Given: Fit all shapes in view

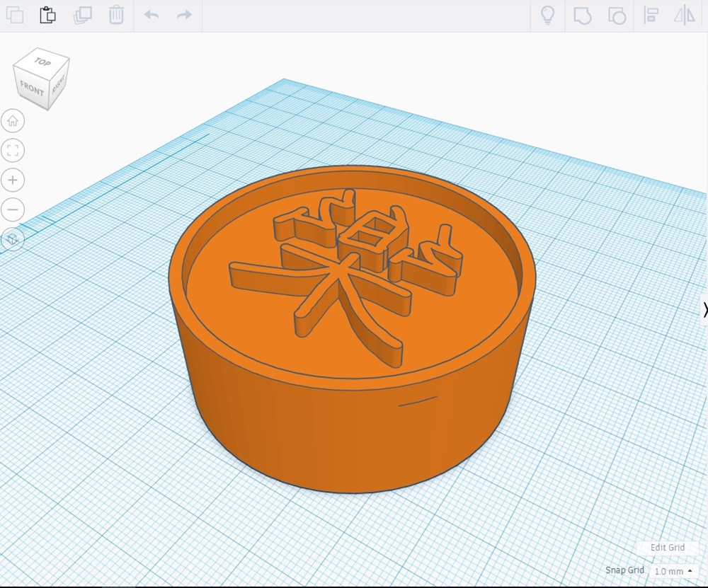Looking at the screenshot, I should coord(13,150).
